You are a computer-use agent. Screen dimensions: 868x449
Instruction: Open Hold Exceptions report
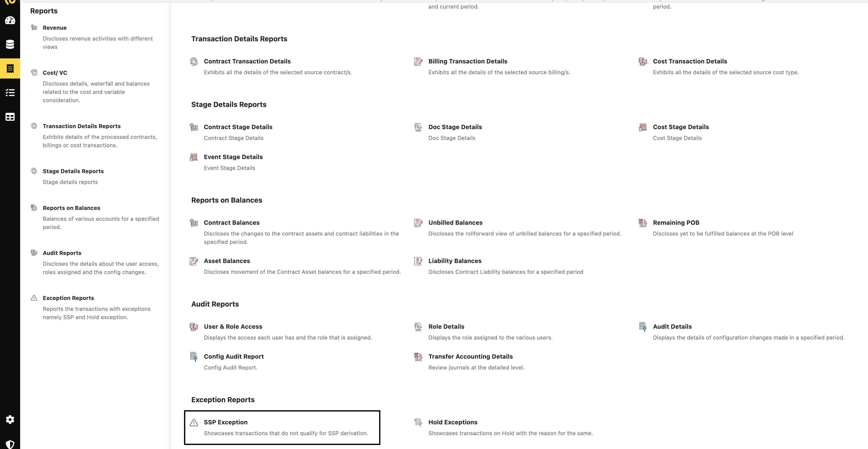point(453,422)
